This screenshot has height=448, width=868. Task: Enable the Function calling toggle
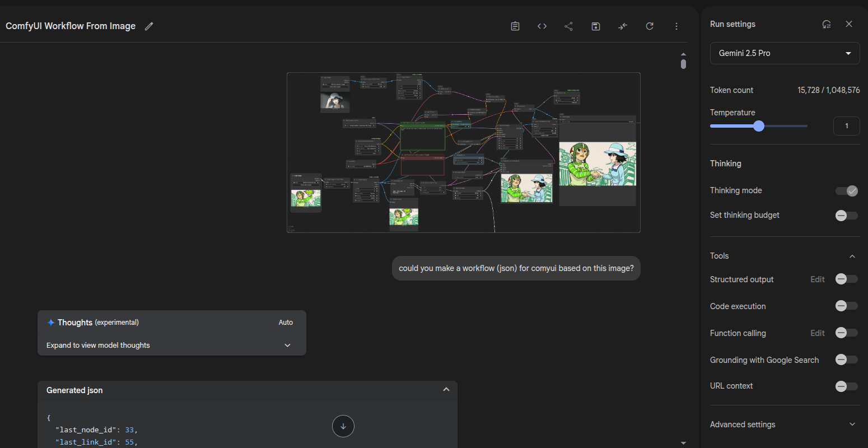point(847,333)
